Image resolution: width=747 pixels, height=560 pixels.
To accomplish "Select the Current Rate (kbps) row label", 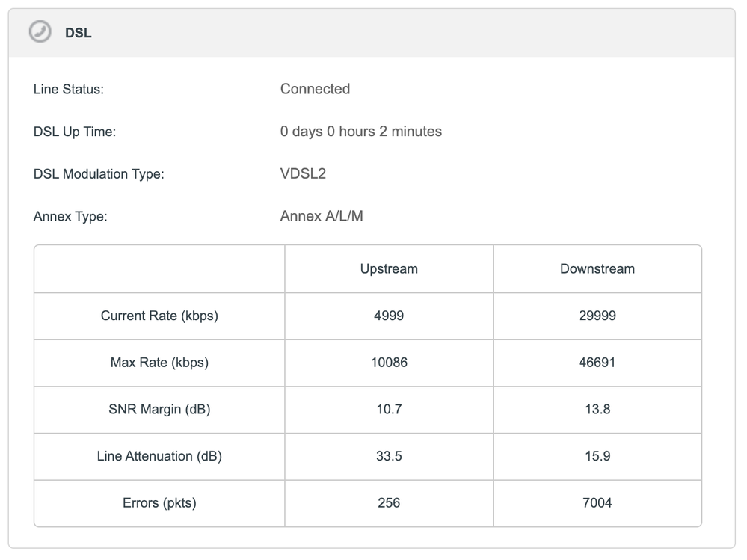I will pyautogui.click(x=159, y=316).
